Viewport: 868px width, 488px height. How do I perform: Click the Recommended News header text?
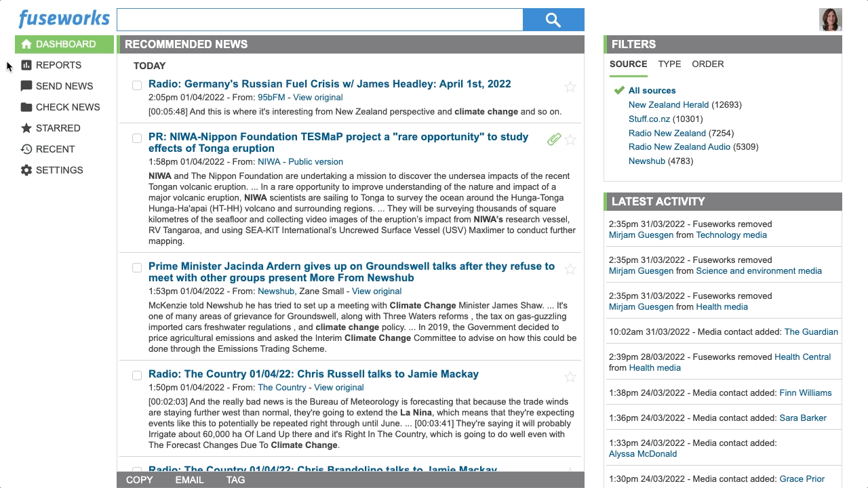[186, 44]
